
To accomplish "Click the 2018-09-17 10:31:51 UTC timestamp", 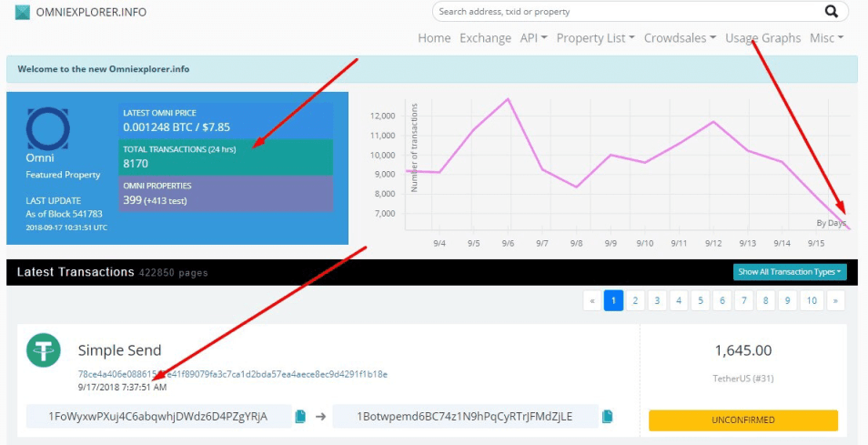I will pyautogui.click(x=66, y=228).
